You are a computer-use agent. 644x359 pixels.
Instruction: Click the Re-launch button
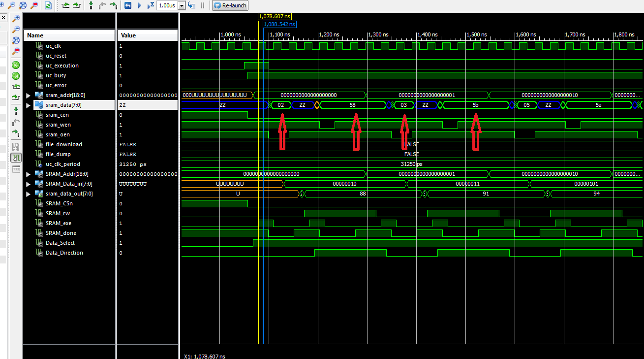pos(230,5)
